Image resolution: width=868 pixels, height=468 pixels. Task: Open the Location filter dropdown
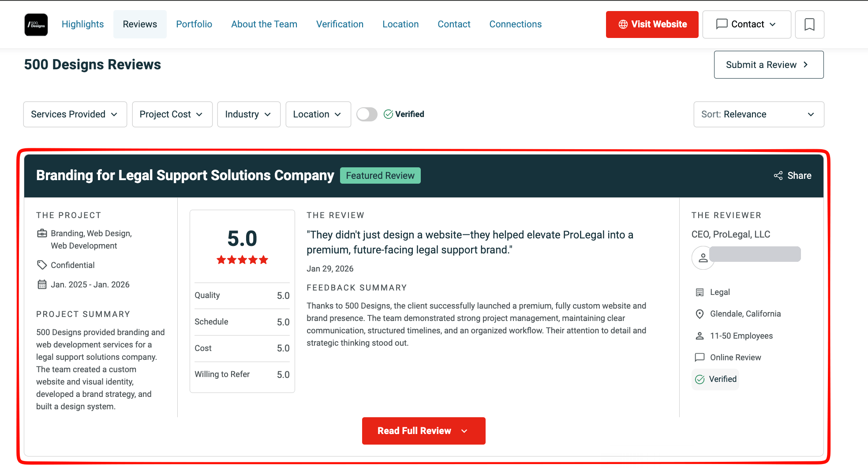[x=318, y=114]
